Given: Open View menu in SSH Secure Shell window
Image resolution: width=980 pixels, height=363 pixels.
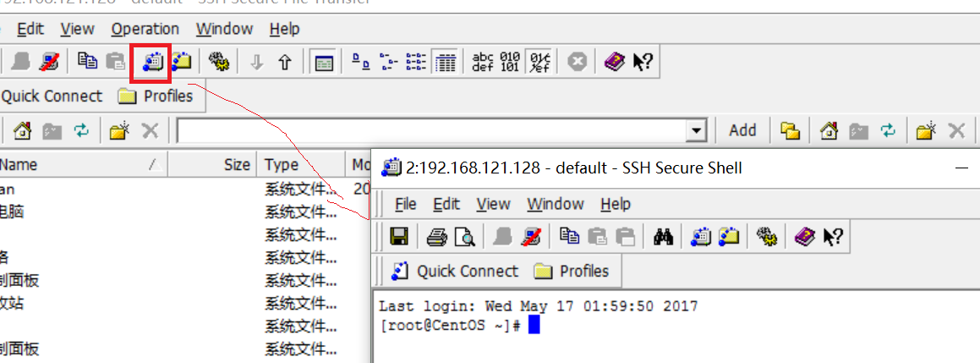Looking at the screenshot, I should coord(493,204).
